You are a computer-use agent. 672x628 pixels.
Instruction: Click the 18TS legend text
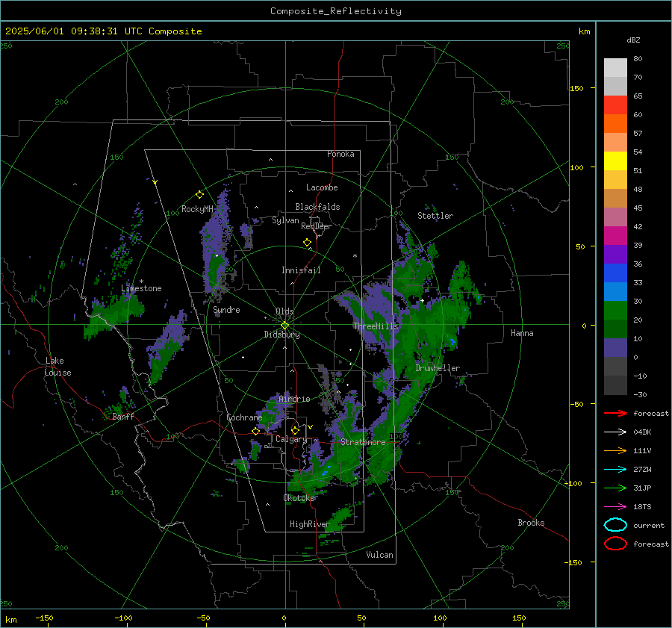(x=642, y=507)
